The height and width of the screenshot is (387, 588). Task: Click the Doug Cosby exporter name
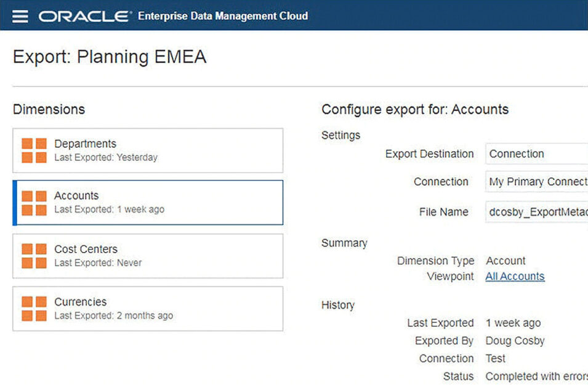515,341
